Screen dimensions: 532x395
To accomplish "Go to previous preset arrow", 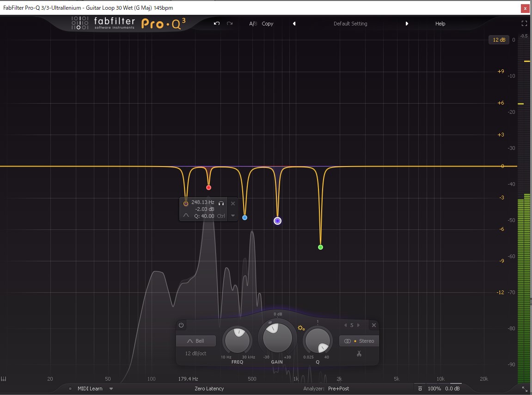I will point(294,24).
